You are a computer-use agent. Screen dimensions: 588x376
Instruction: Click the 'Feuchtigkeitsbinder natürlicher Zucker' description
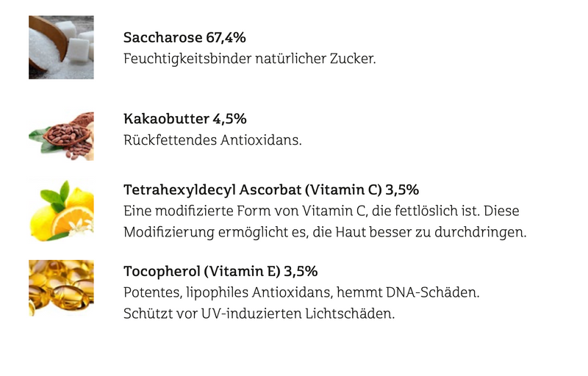point(250,58)
